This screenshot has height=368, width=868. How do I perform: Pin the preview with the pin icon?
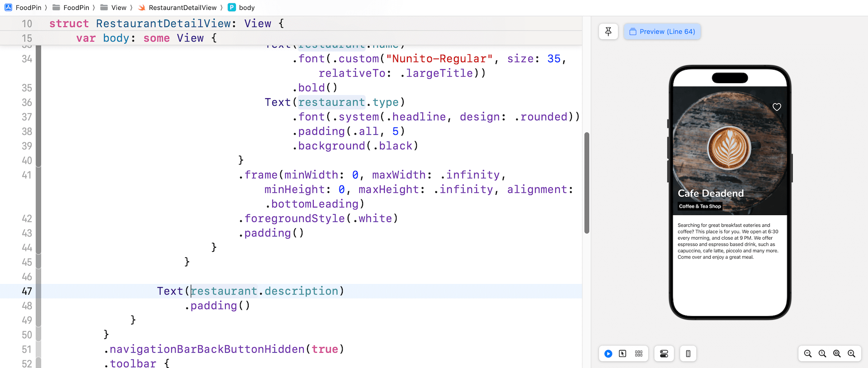(x=608, y=32)
